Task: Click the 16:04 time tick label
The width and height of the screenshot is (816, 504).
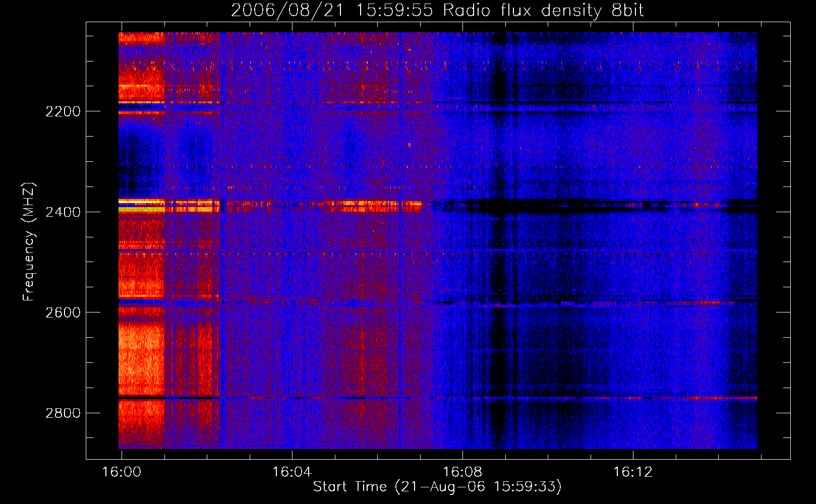Action: (292, 472)
